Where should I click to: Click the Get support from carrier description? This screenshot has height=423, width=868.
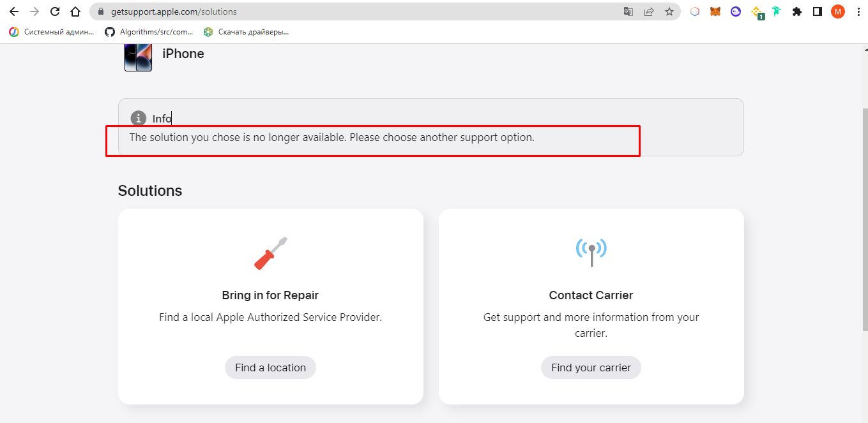(591, 325)
